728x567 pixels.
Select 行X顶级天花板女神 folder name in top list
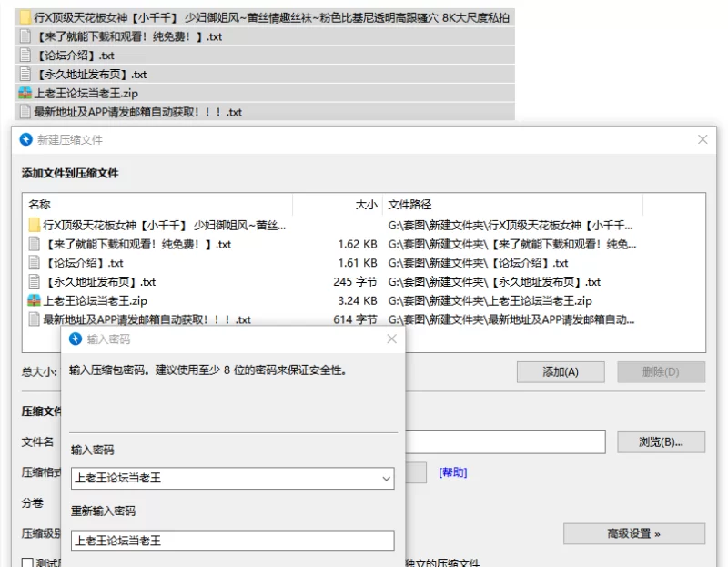coord(271,17)
